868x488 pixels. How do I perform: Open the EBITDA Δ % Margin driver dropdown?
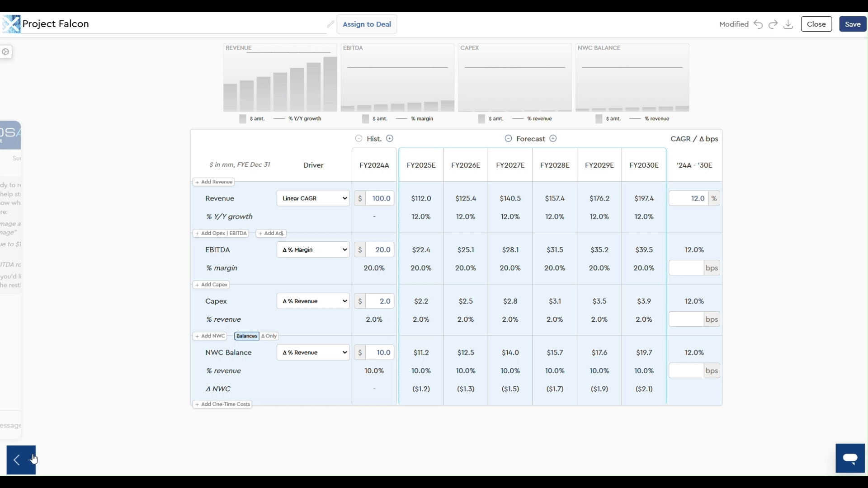pyautogui.click(x=313, y=250)
